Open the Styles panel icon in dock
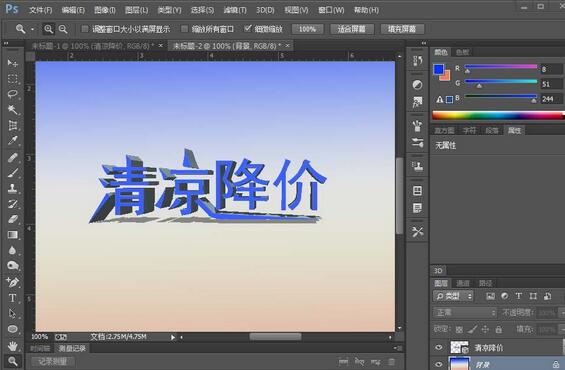Image resolution: width=565 pixels, height=370 pixels. 418,102
